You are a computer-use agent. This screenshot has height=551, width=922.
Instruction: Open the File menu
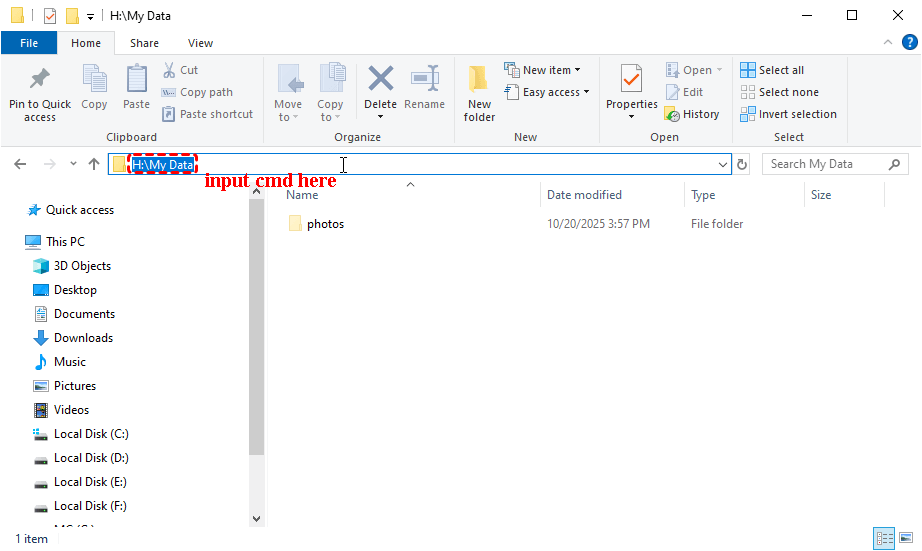click(x=29, y=43)
